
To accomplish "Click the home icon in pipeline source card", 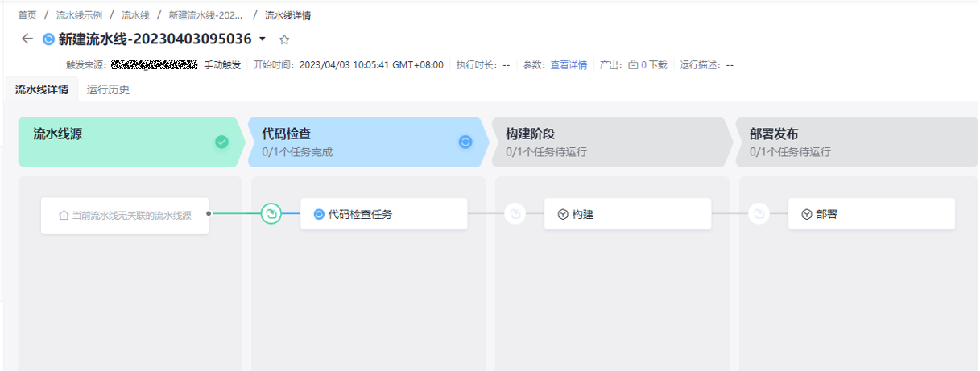I will [x=64, y=216].
